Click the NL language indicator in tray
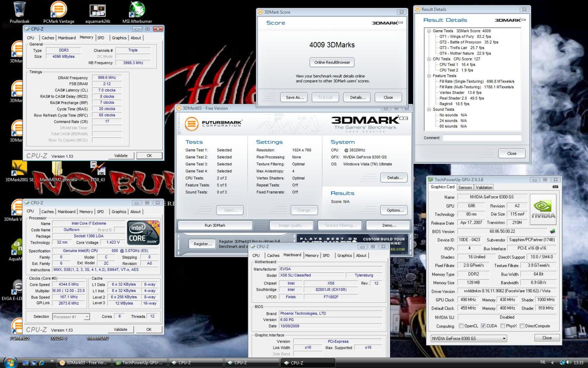 click(543, 362)
